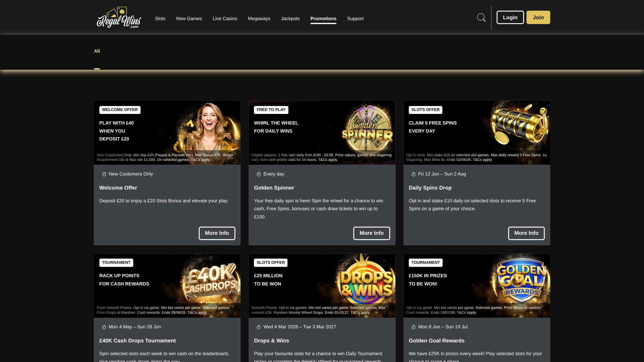Click the Daily Spins slot reel banner
Viewport: 644px width, 362px height.
pos(477,133)
